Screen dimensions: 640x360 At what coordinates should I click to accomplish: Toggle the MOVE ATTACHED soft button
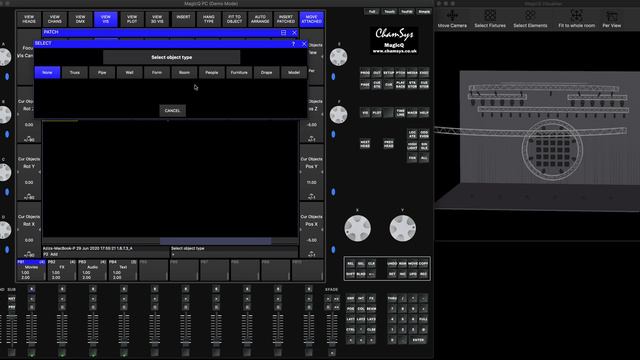pos(311,19)
